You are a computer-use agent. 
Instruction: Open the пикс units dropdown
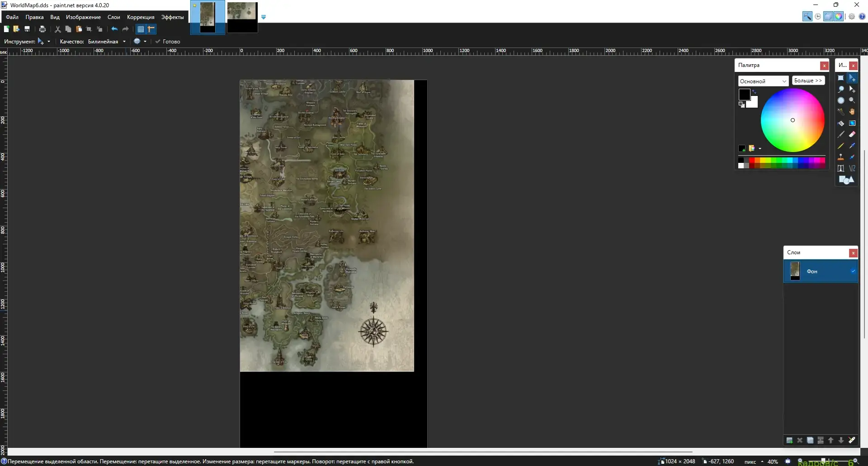point(754,461)
